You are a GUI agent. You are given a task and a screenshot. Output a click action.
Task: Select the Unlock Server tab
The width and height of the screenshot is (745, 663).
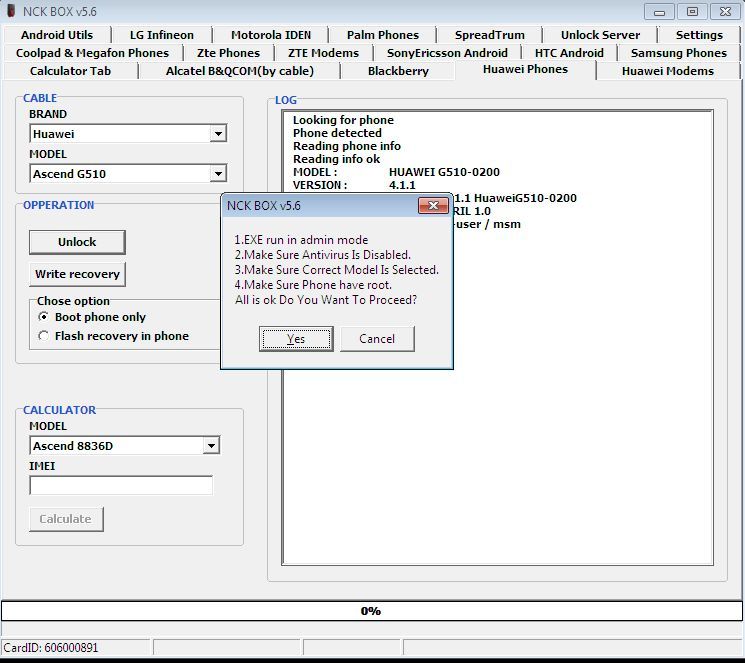(x=600, y=35)
